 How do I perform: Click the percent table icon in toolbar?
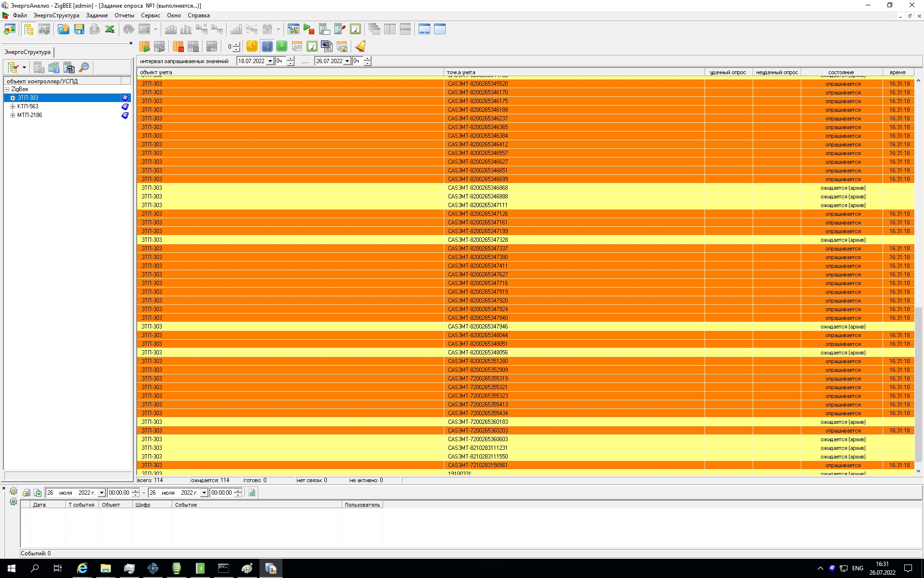pos(294,29)
